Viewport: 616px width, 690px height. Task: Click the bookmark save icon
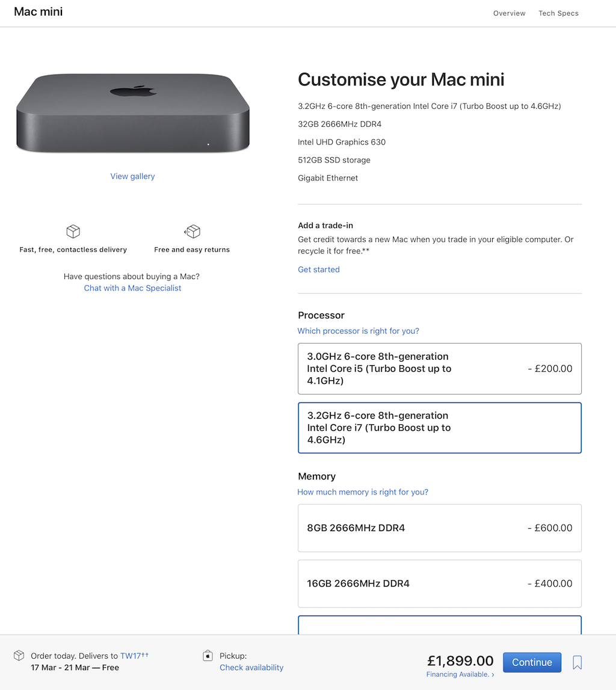[577, 662]
